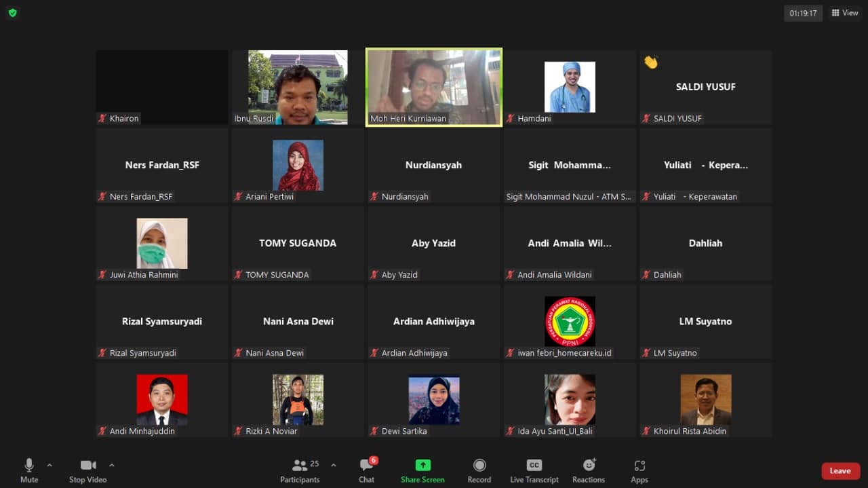Mute the microphone

29,471
